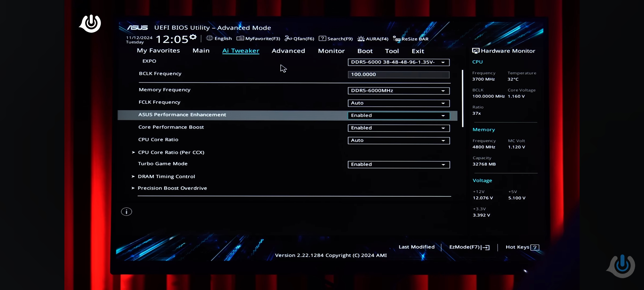Open the AURA(F4) lighting icon
This screenshot has height=290, width=644.
tap(361, 39)
